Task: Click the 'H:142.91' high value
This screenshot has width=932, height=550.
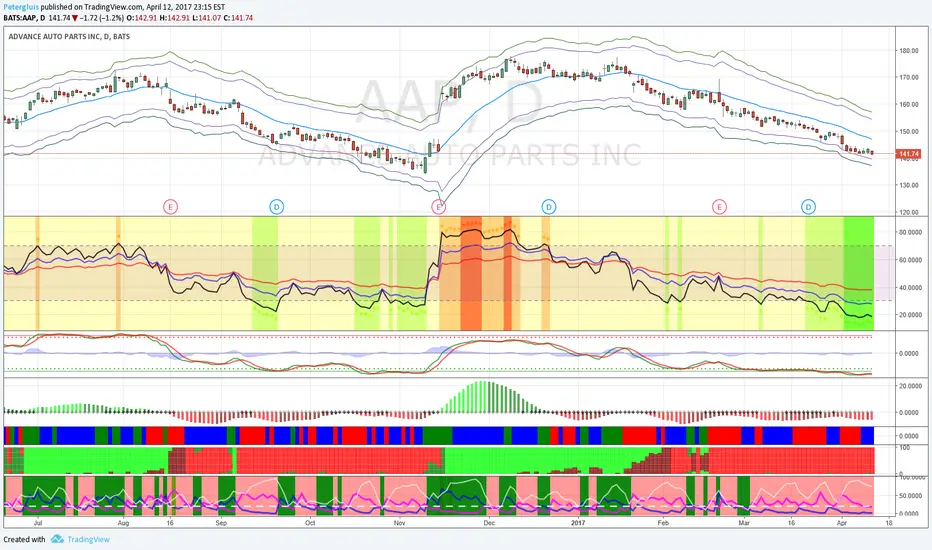Action: tap(175, 18)
